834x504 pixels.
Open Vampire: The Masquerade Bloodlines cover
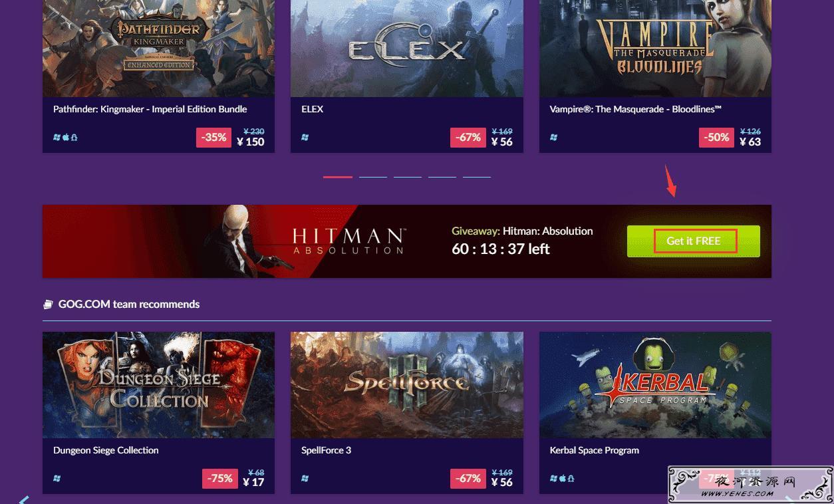point(655,48)
